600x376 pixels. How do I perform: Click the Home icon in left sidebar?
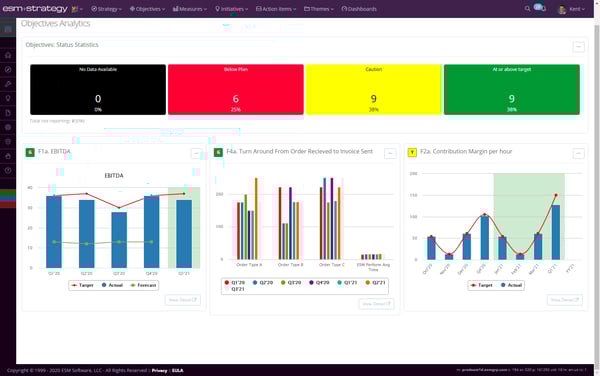click(8, 55)
